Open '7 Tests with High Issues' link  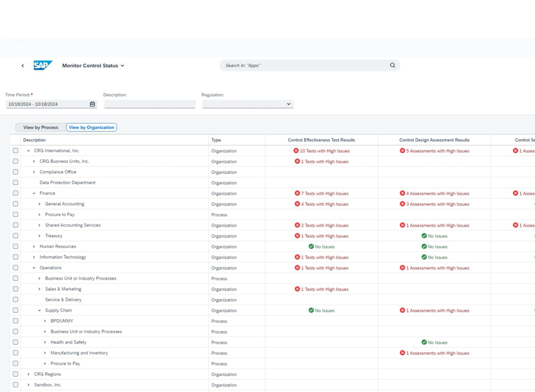point(325,194)
